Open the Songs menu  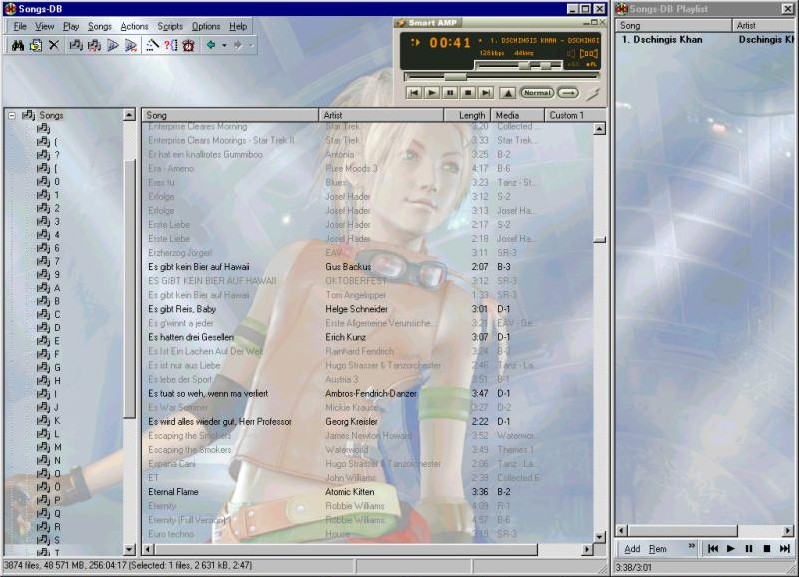(99, 27)
